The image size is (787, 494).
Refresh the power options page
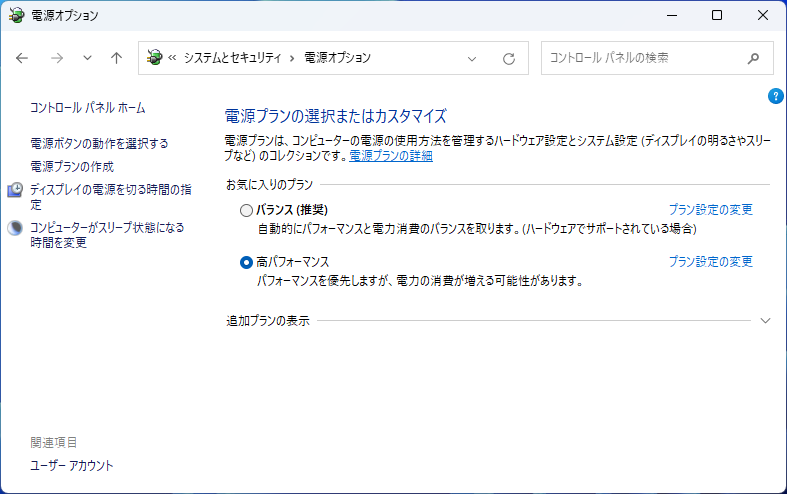(x=509, y=59)
